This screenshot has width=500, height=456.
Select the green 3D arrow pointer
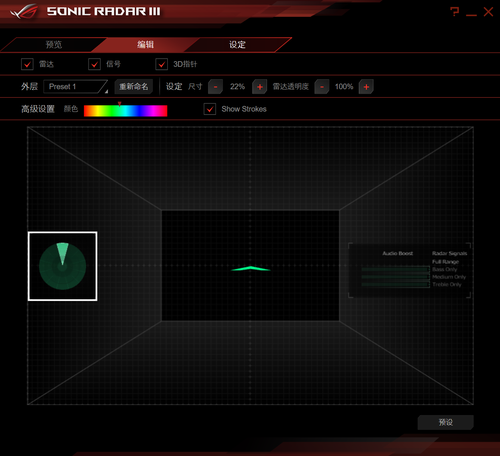251,268
